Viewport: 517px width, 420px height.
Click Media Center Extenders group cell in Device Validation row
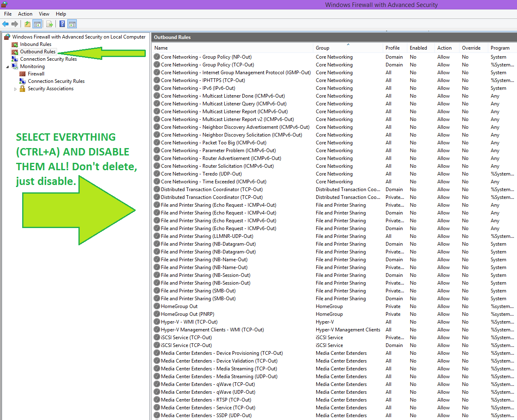341,361
